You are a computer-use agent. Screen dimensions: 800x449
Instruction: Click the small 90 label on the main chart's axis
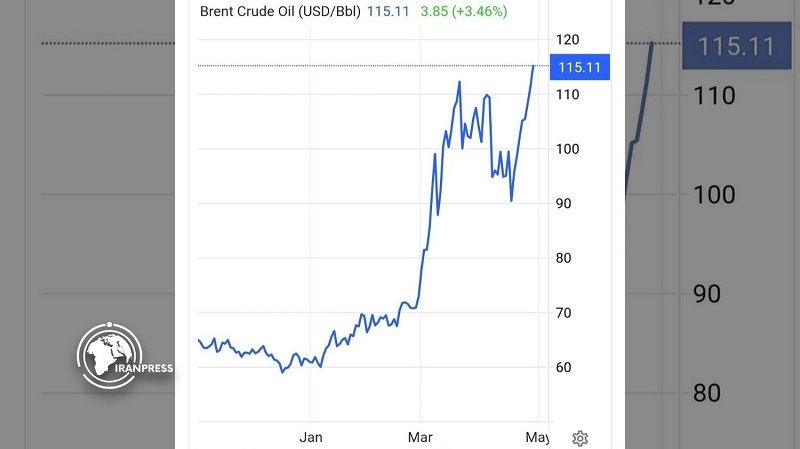point(564,204)
